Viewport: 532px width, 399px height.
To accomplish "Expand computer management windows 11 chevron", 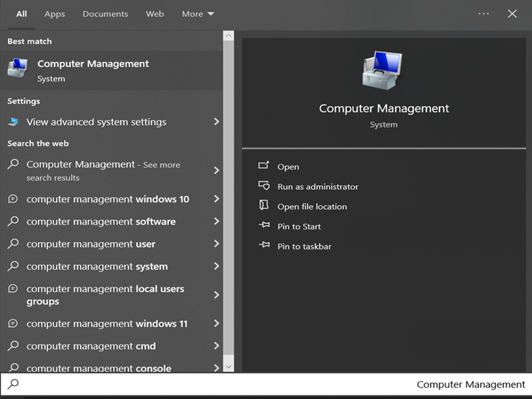I will tap(217, 323).
